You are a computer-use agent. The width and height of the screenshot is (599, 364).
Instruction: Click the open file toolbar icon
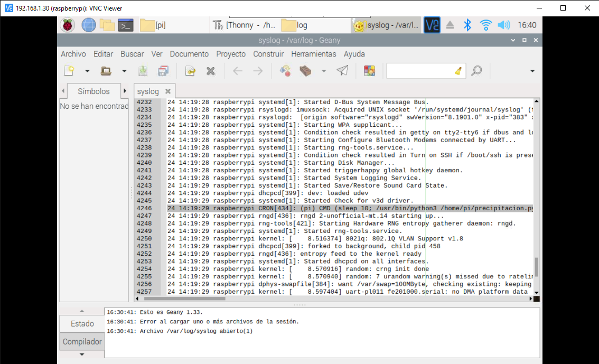coord(106,71)
